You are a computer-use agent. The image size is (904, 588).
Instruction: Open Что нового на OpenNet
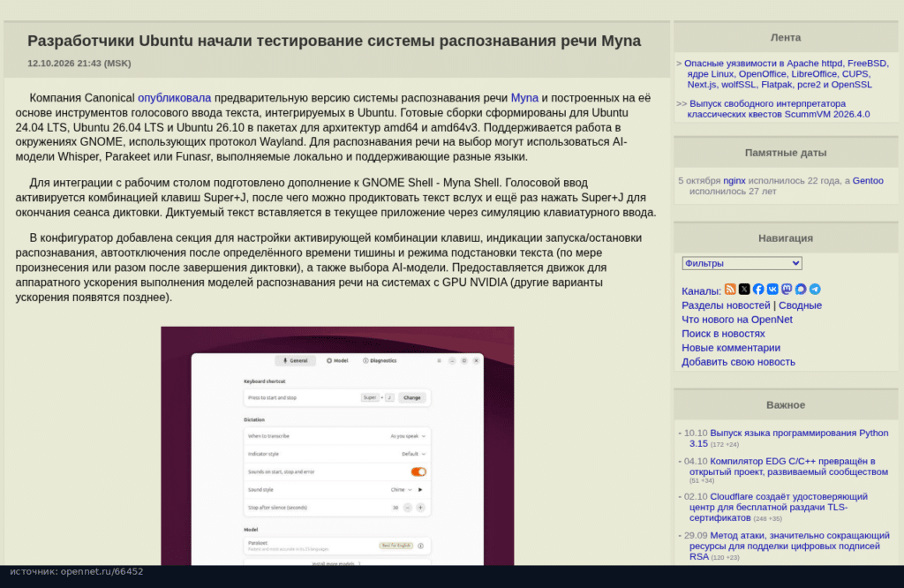(x=737, y=320)
